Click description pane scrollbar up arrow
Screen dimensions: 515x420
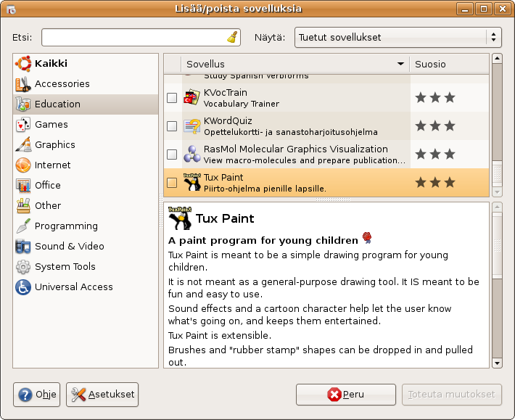[x=497, y=207]
